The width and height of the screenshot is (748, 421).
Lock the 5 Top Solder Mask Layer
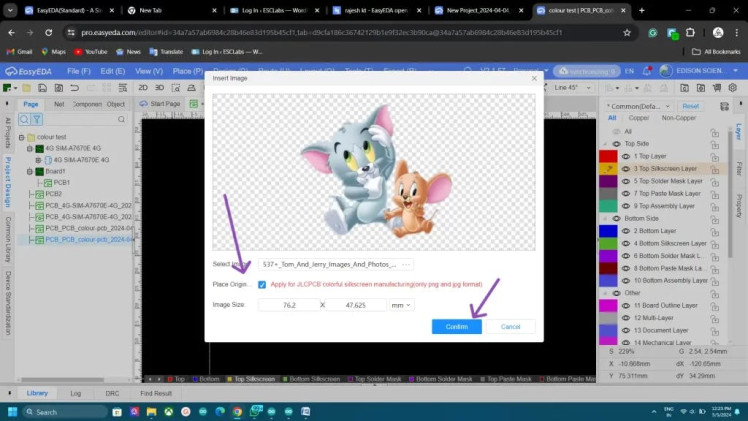[715, 181]
